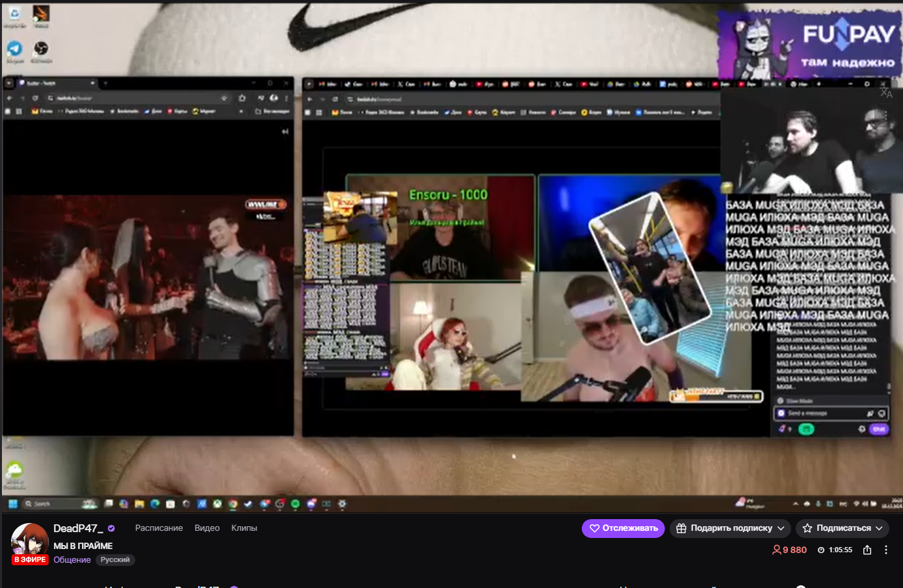This screenshot has width=903, height=588.
Task: Expand the Подписаться dropdown chevron
Action: click(880, 528)
